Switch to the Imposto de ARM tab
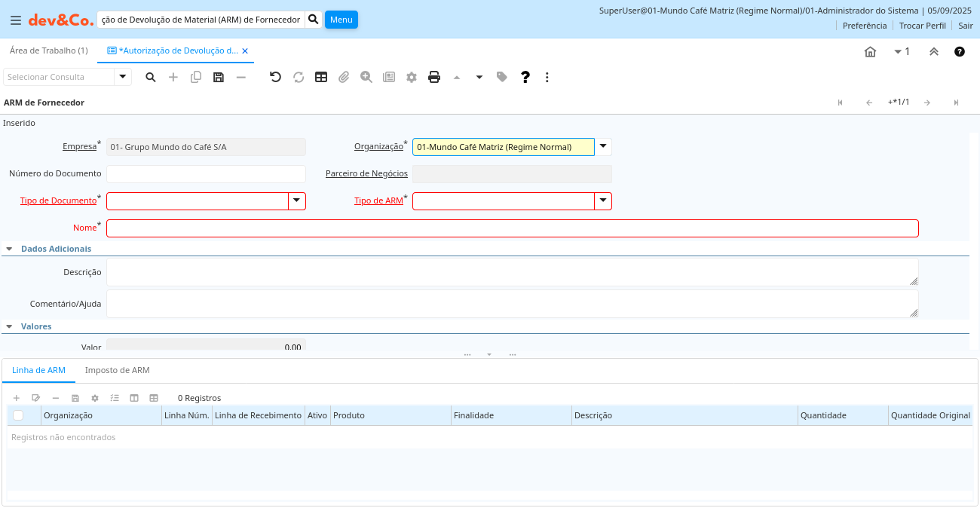Viewport: 980px width, 508px height. pos(117,370)
